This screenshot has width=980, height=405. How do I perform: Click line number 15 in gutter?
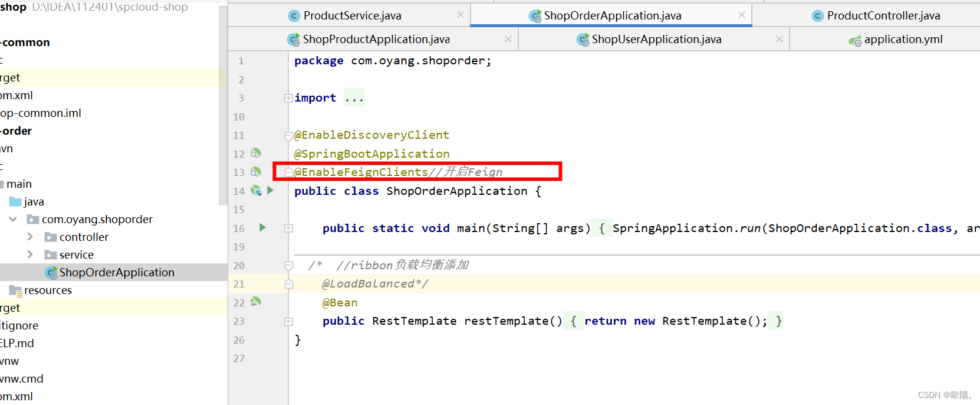(239, 210)
